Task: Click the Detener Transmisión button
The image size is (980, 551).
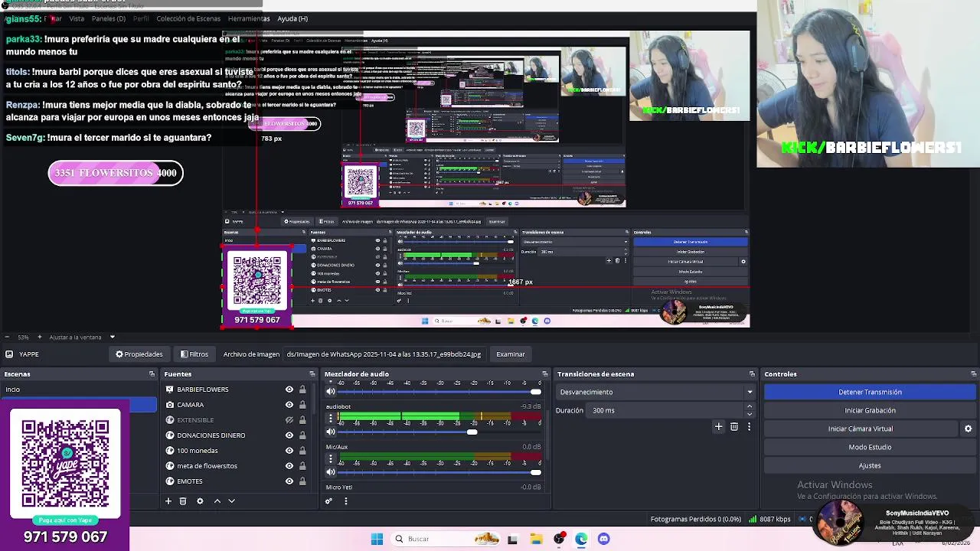Action: pos(870,392)
